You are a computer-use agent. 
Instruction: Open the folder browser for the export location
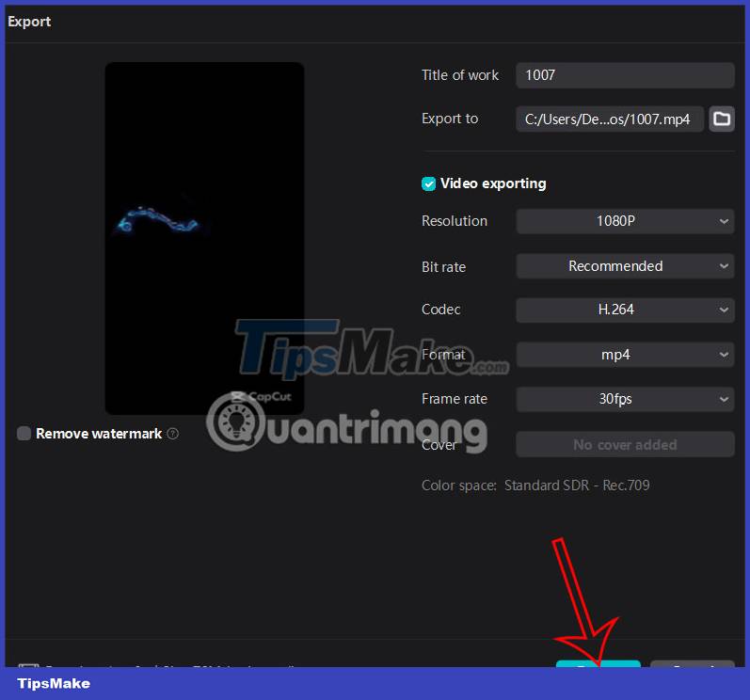click(722, 119)
